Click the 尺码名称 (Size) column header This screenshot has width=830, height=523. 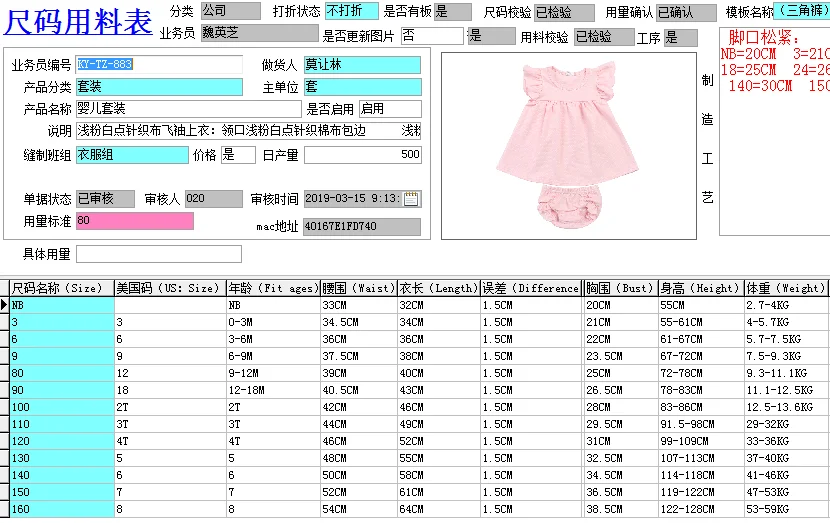[x=62, y=288]
